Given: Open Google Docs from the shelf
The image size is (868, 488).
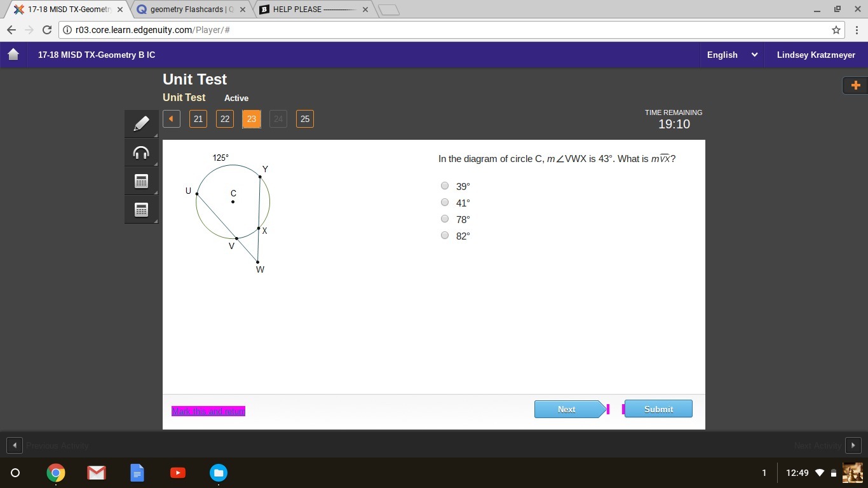Looking at the screenshot, I should coord(137,473).
